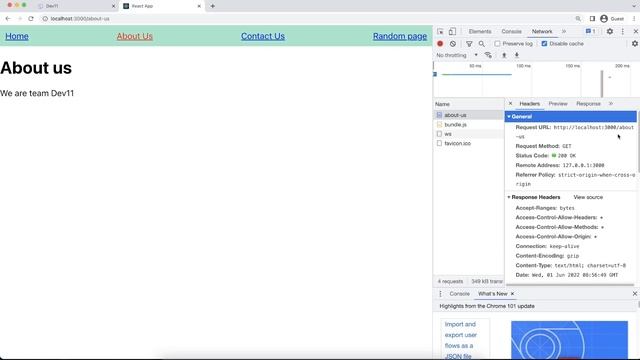640x360 pixels.
Task: Open network conditions wifi icon
Action: pos(488,55)
